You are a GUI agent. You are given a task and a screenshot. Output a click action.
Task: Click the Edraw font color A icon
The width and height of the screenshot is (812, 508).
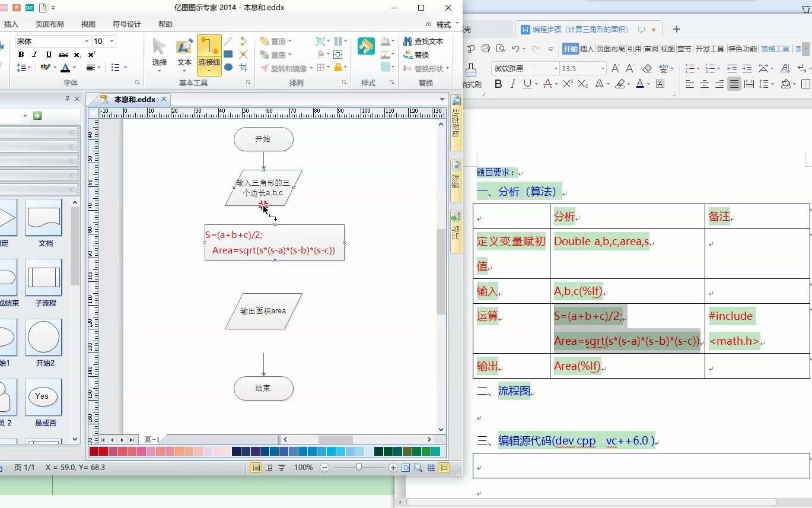65,68
